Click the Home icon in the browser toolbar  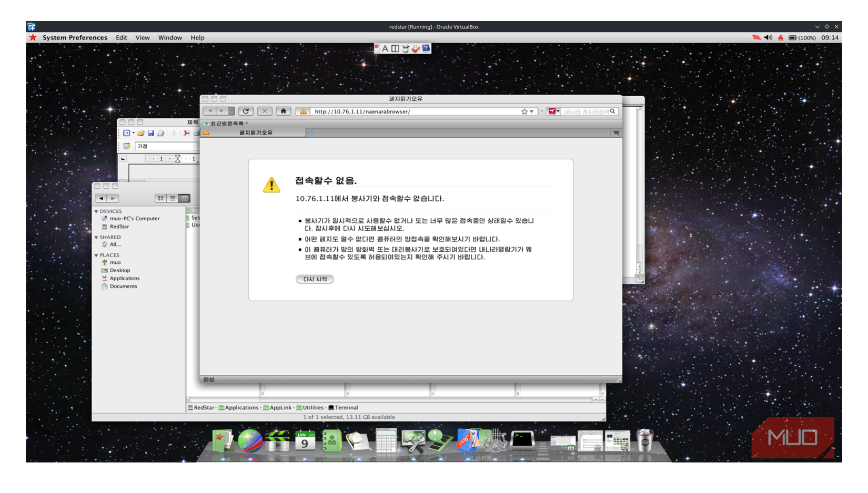pos(283,111)
